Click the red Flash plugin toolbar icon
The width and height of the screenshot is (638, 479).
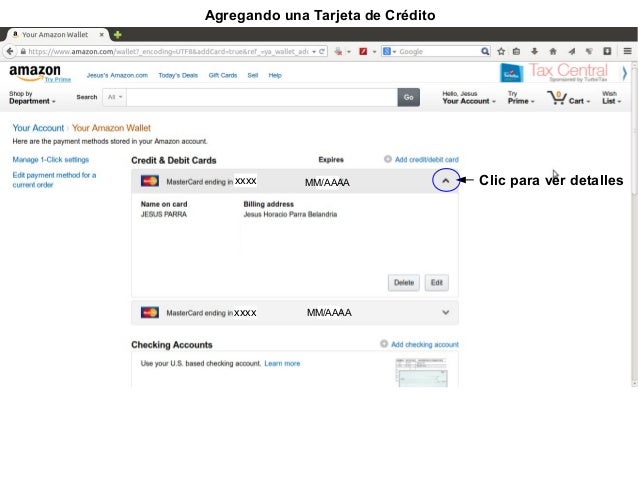363,51
